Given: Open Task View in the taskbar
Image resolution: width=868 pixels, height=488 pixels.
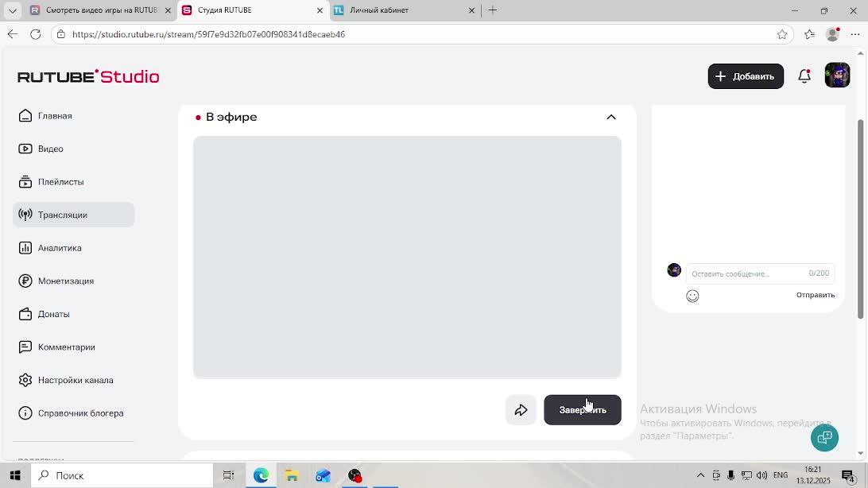Looking at the screenshot, I should coord(228,475).
